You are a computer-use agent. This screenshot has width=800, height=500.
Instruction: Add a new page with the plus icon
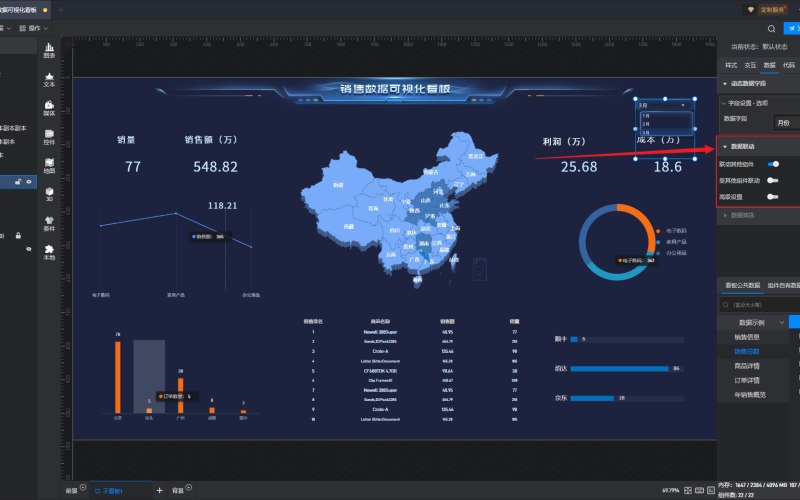click(x=159, y=490)
